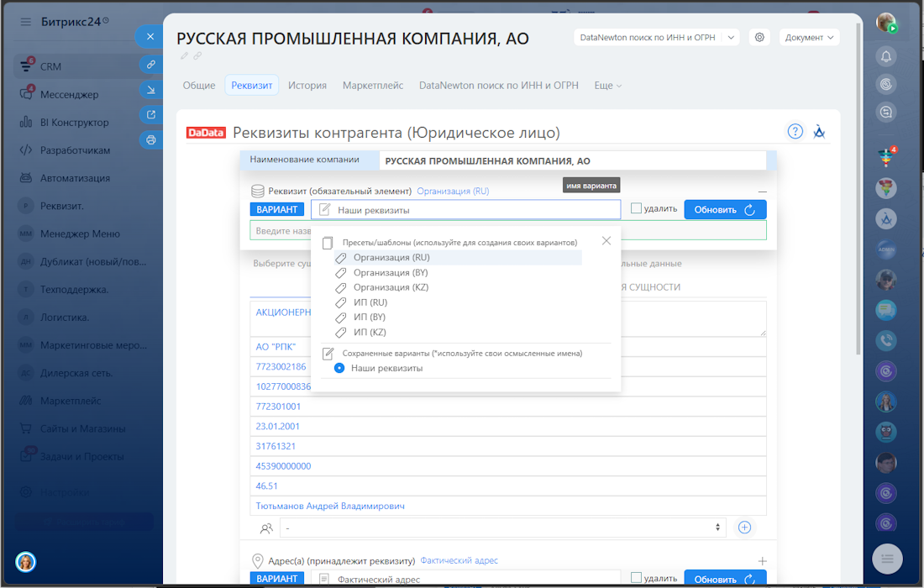Viewport: 924px width, 588px height.
Task: Switch to the "История" tab
Action: tap(307, 85)
